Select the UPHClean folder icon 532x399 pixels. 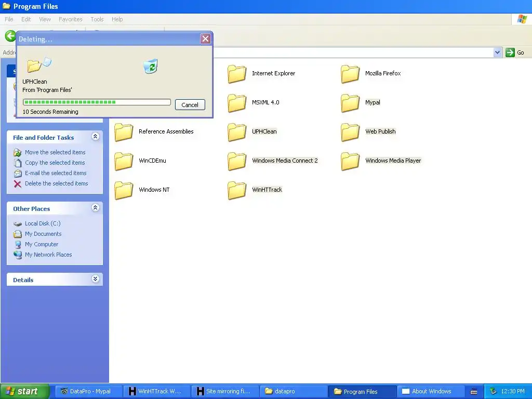point(237,132)
